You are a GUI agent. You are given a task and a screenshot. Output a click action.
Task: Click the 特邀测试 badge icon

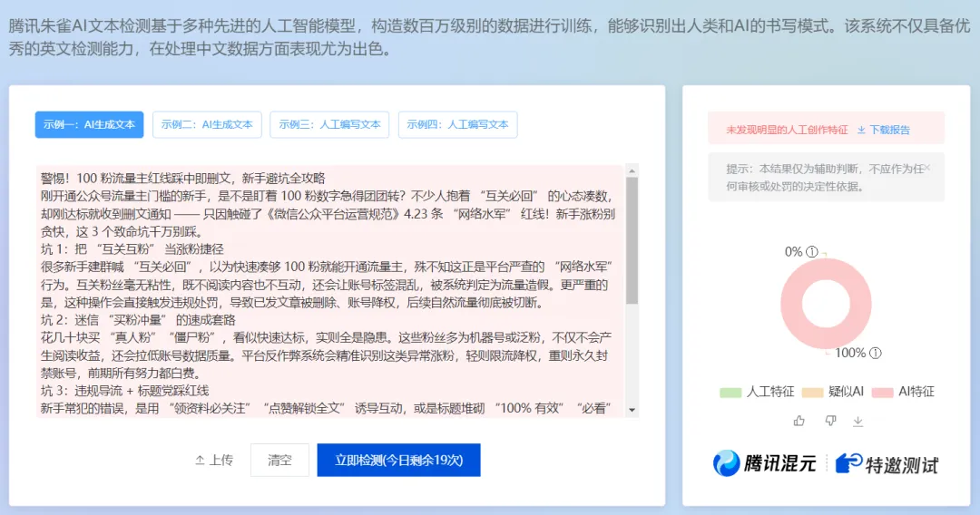pos(849,464)
